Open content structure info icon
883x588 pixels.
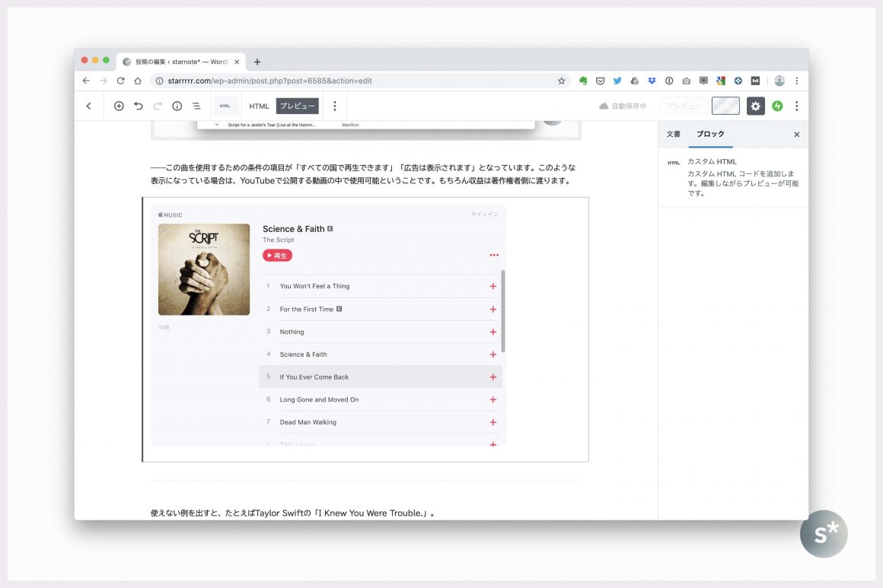[177, 106]
